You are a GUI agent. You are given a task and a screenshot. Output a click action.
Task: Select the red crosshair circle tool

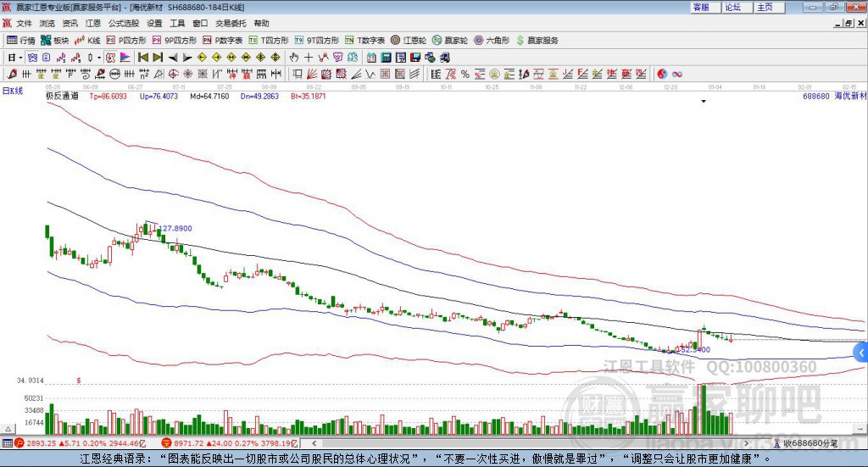pyautogui.click(x=173, y=74)
